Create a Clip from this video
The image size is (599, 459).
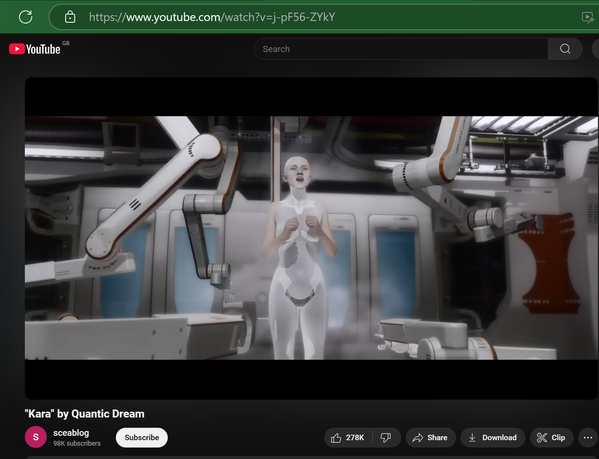click(x=551, y=438)
